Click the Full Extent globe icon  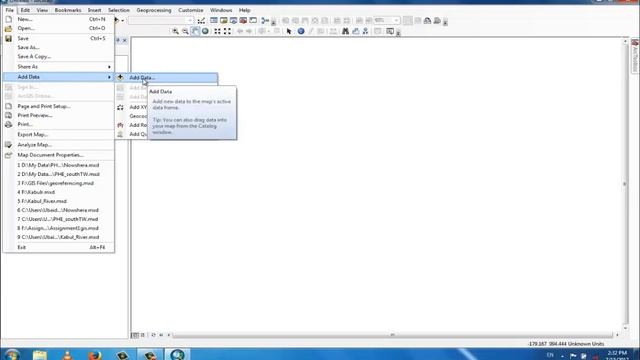pyautogui.click(x=205, y=31)
